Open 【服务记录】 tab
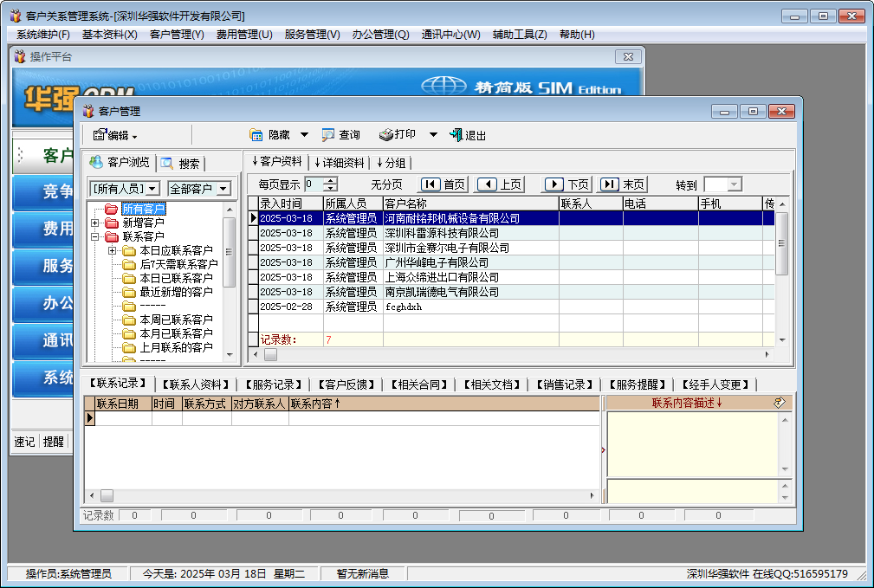Screen dimensions: 874x588 [x=273, y=384]
